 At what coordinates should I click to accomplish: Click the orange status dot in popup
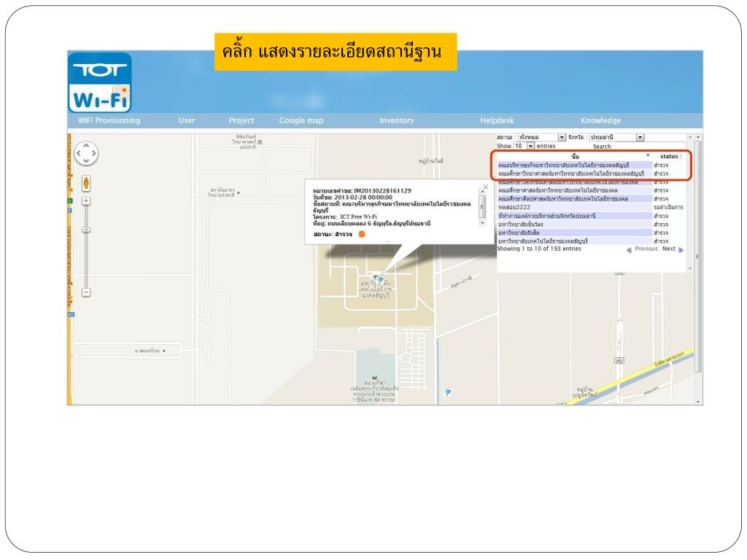(362, 234)
